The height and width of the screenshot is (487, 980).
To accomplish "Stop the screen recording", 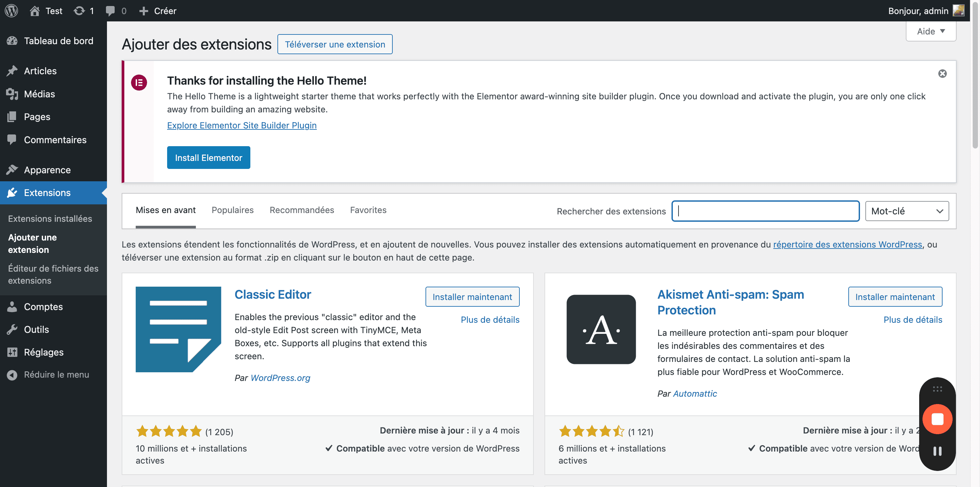I will [938, 419].
